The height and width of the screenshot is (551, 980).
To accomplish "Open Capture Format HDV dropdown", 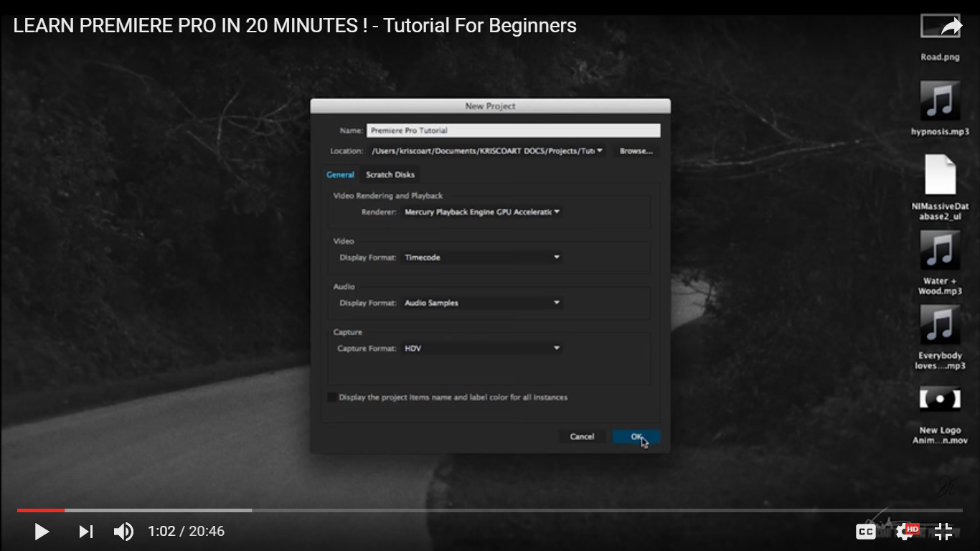I will 482,348.
